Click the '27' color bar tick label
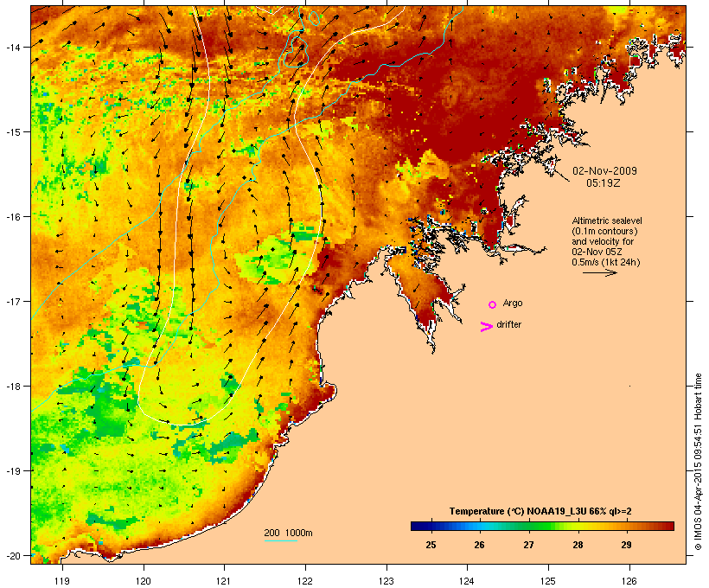 tap(528, 545)
